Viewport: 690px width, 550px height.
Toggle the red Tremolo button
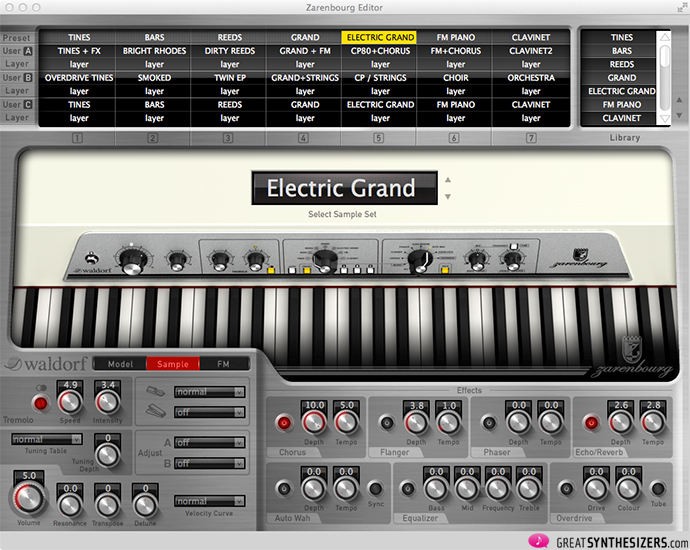tap(42, 403)
